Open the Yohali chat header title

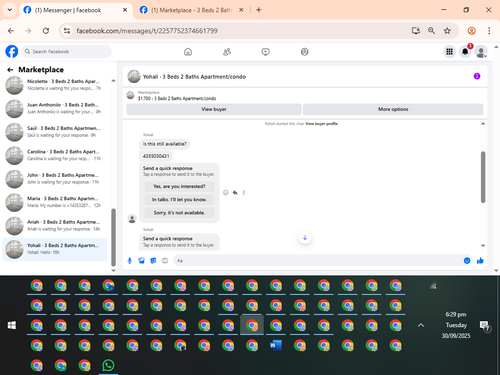[194, 77]
